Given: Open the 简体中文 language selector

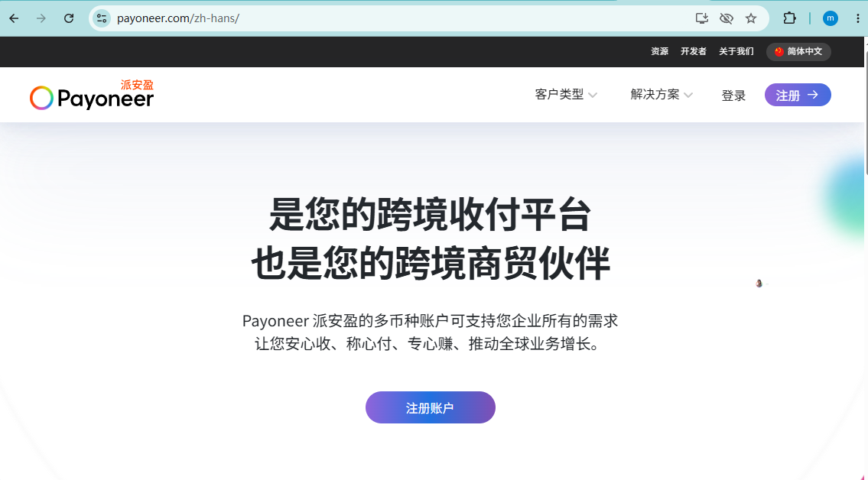Looking at the screenshot, I should 798,51.
